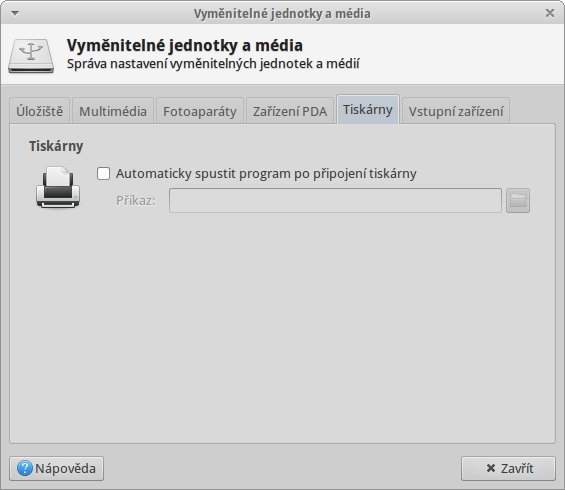Close the window using titlebar X
The width and height of the screenshot is (565, 490).
point(550,13)
